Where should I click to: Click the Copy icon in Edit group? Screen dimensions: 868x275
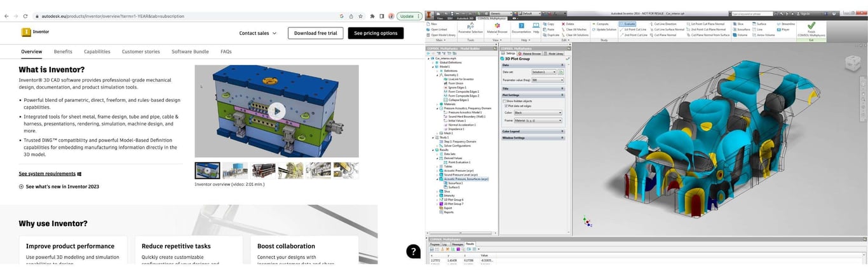click(x=543, y=24)
